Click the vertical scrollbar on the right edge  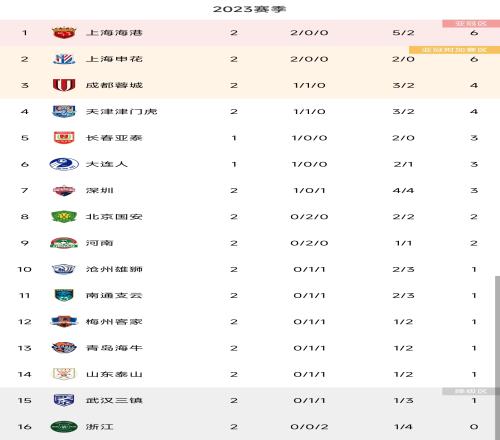tap(497, 357)
